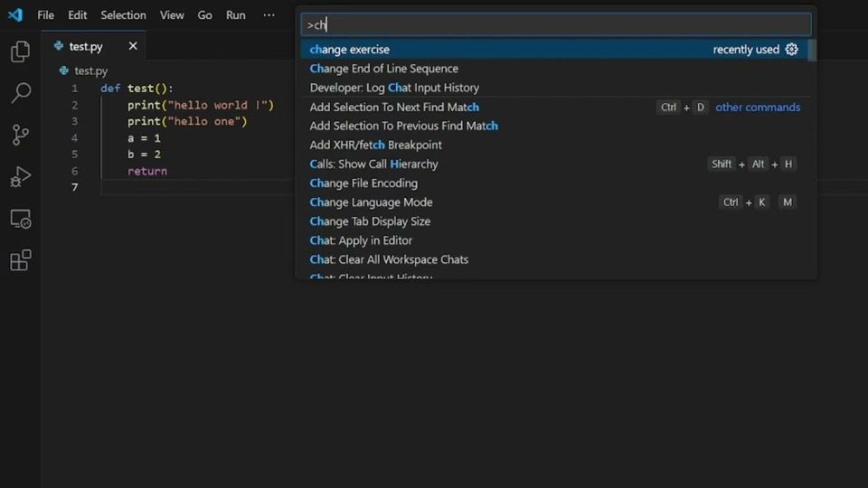The width and height of the screenshot is (868, 488).
Task: Click the other commands label
Action: [758, 107]
